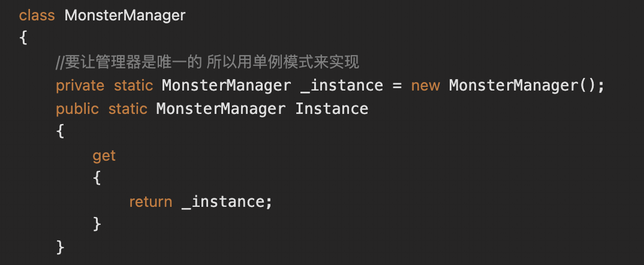The height and width of the screenshot is (265, 644).
Task: Click the private keyword
Action: tap(80, 86)
